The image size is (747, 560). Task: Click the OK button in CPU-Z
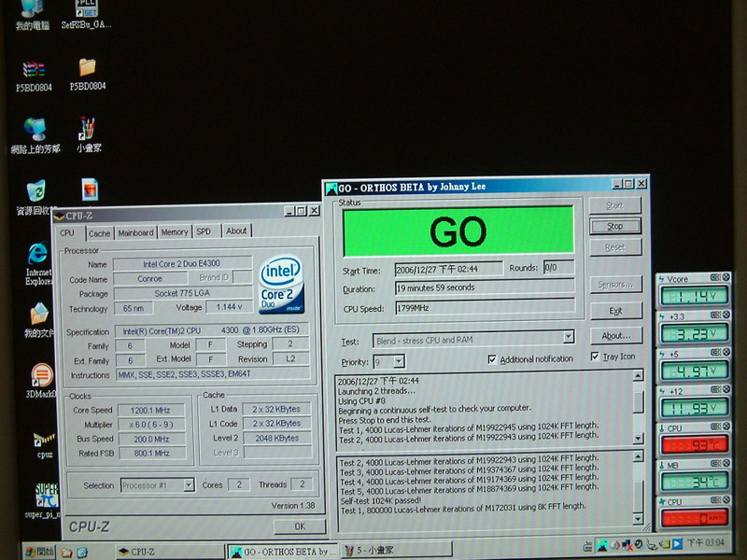pos(300,526)
